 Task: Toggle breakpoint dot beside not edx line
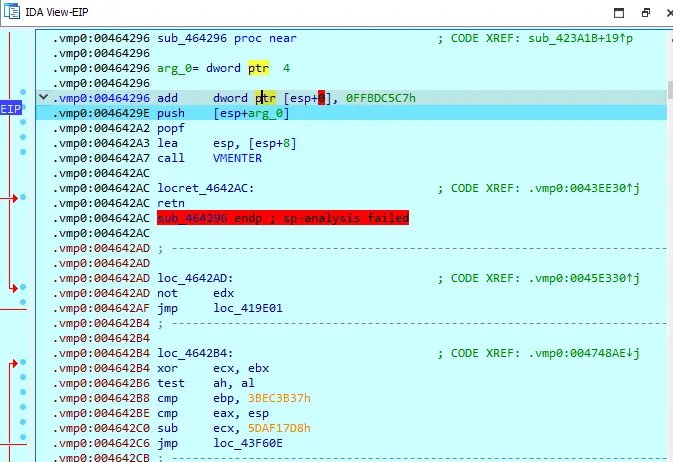pos(23,287)
